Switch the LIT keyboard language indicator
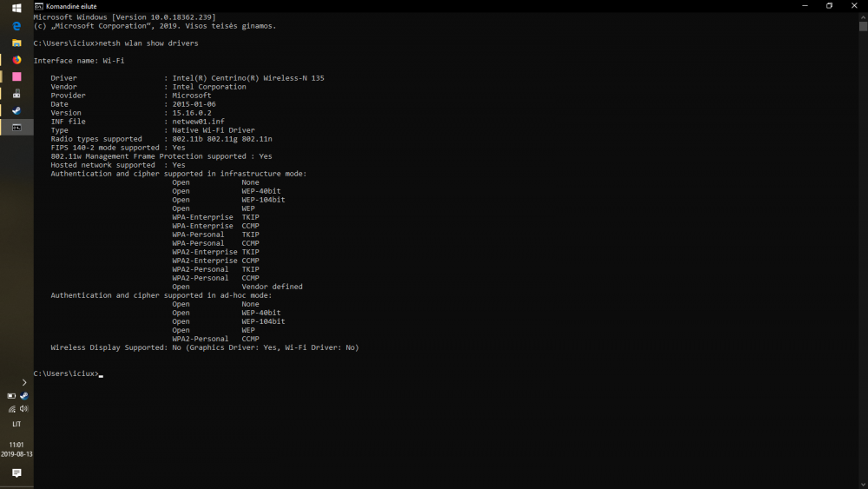The height and width of the screenshot is (489, 868). (x=16, y=424)
